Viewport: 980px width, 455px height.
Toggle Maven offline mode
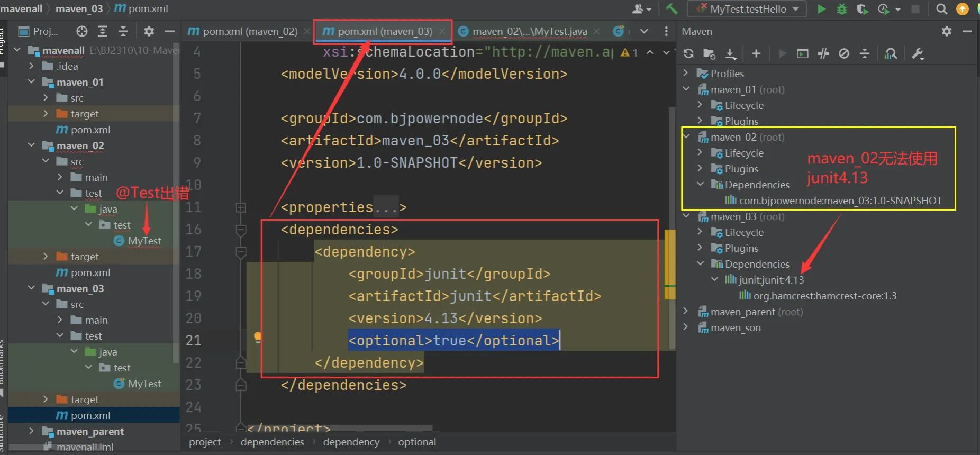point(823,53)
